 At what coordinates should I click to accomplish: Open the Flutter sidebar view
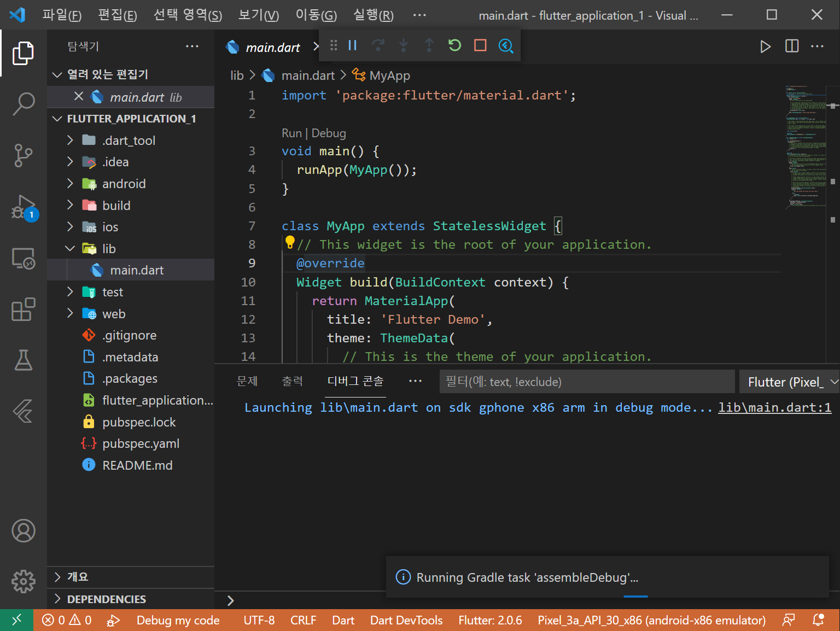click(x=23, y=411)
